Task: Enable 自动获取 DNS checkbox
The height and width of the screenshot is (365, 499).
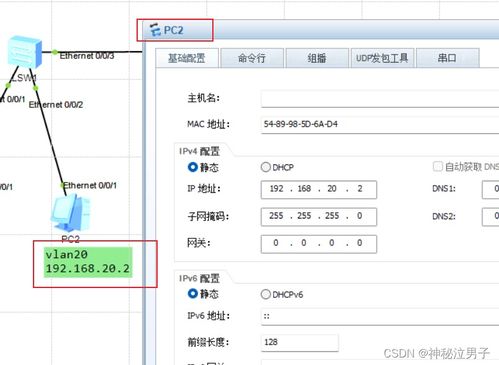Action: point(437,166)
